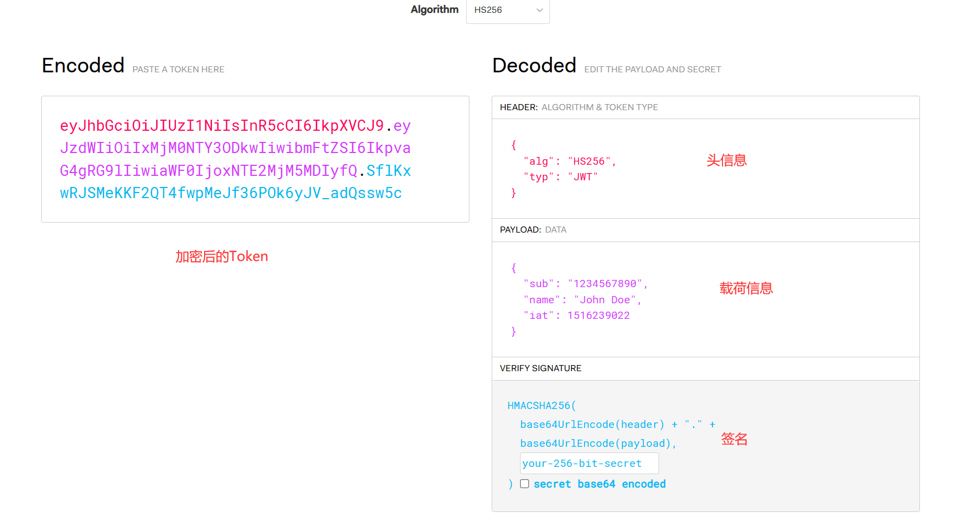Open the Algorithm HS256 dropdown
Viewport: 980px width, 532px height.
coord(507,11)
